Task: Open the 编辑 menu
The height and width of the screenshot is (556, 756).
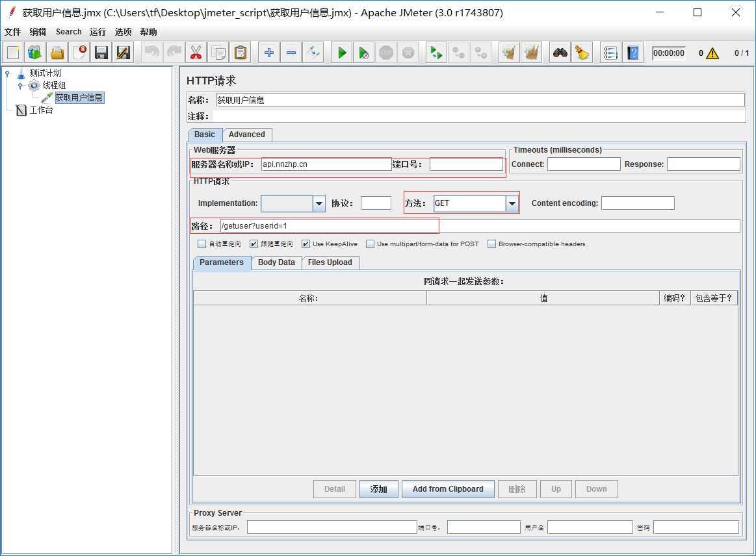Action: (x=38, y=32)
